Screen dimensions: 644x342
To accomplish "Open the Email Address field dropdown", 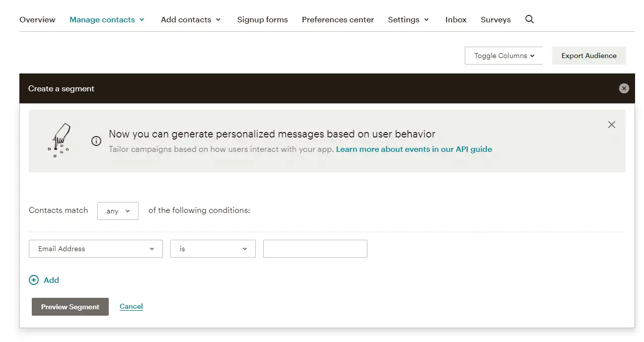I will [96, 249].
